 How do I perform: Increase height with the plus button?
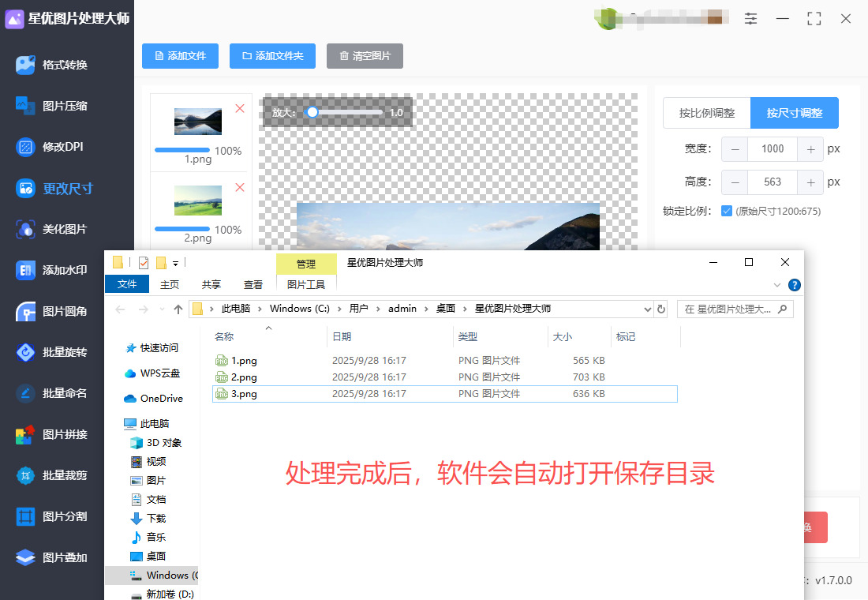coord(810,182)
